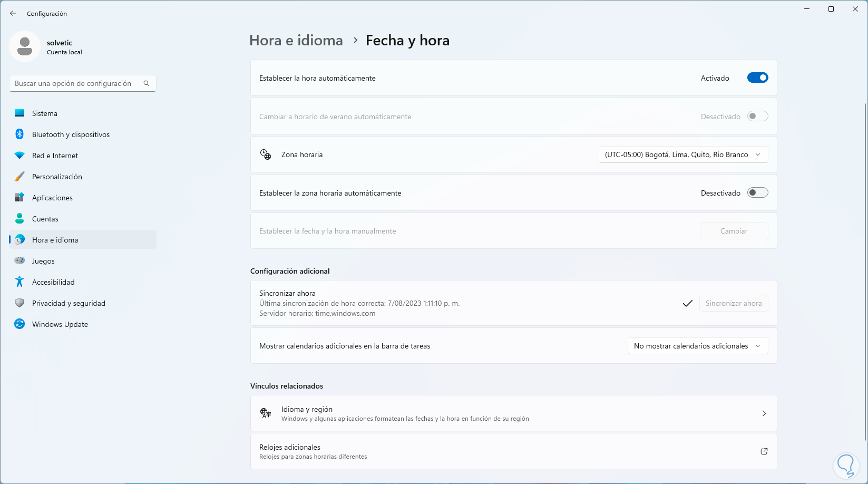Open Aplicaciones in the sidebar
The width and height of the screenshot is (868, 484).
pyautogui.click(x=52, y=198)
